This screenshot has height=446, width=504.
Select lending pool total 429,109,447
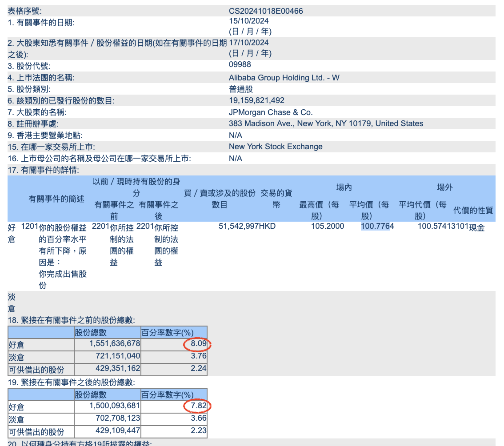click(118, 430)
